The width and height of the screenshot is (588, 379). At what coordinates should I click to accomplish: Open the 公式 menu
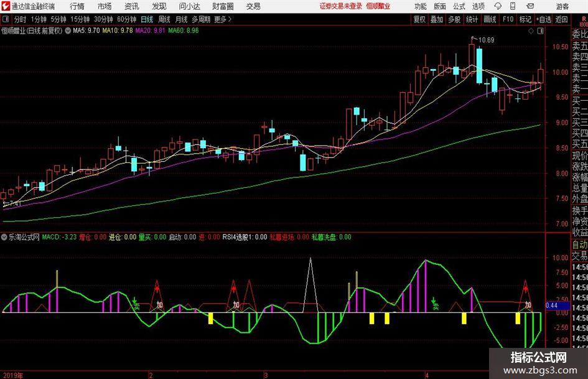[x=459, y=6]
